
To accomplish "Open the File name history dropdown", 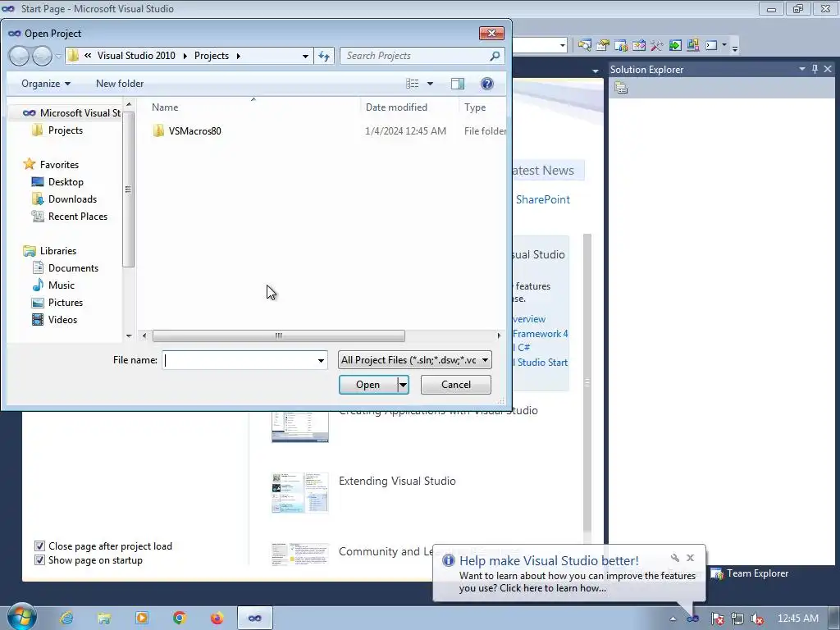I will pyautogui.click(x=321, y=361).
